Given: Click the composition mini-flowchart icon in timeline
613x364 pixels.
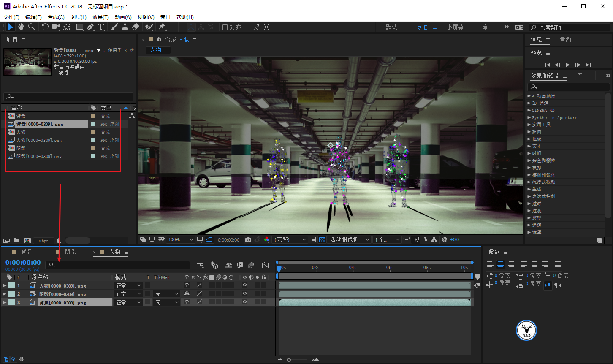Looking at the screenshot, I should [x=200, y=265].
